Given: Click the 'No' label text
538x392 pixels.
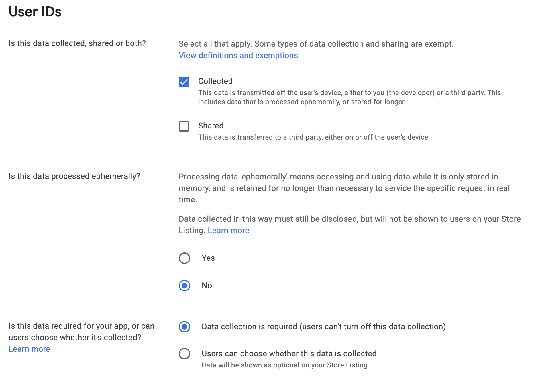Looking at the screenshot, I should pos(207,286).
